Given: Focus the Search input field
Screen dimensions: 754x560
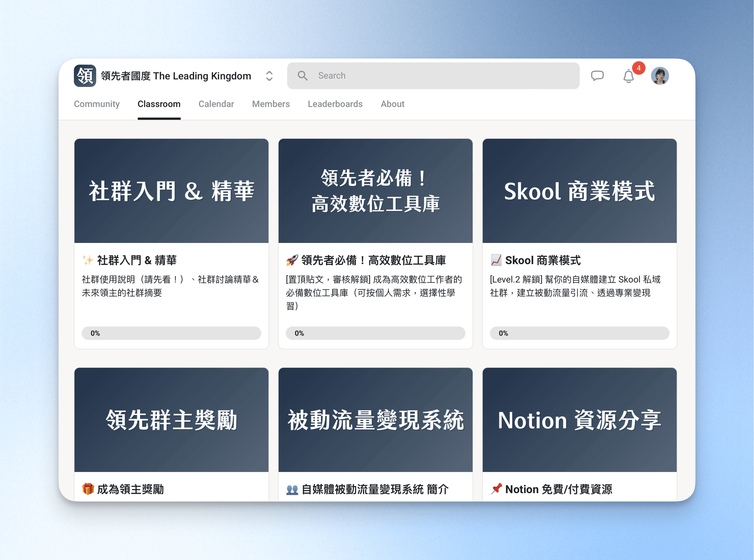Looking at the screenshot, I should pos(433,76).
